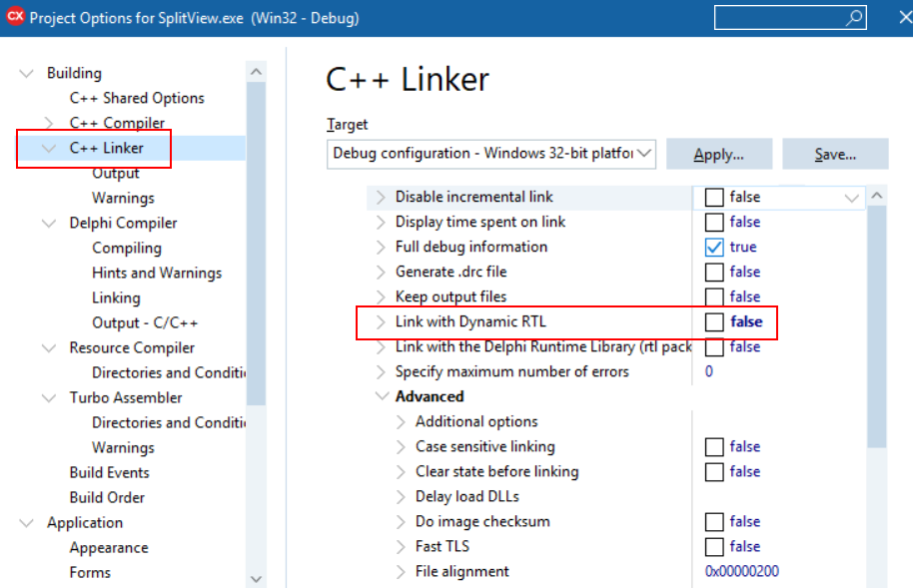The height and width of the screenshot is (588, 913).
Task: Collapse the Delphi Compiler tree node
Action: [49, 224]
